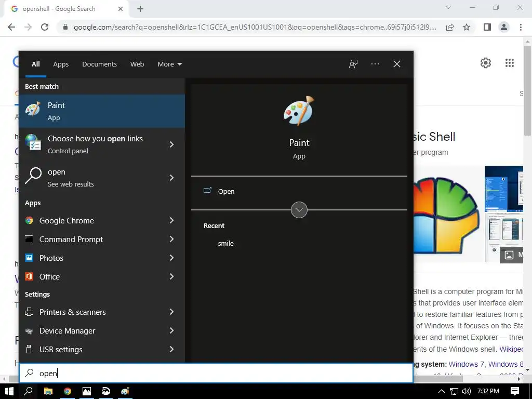Open Chrome's three-dot menu
532x399 pixels.
(521, 27)
